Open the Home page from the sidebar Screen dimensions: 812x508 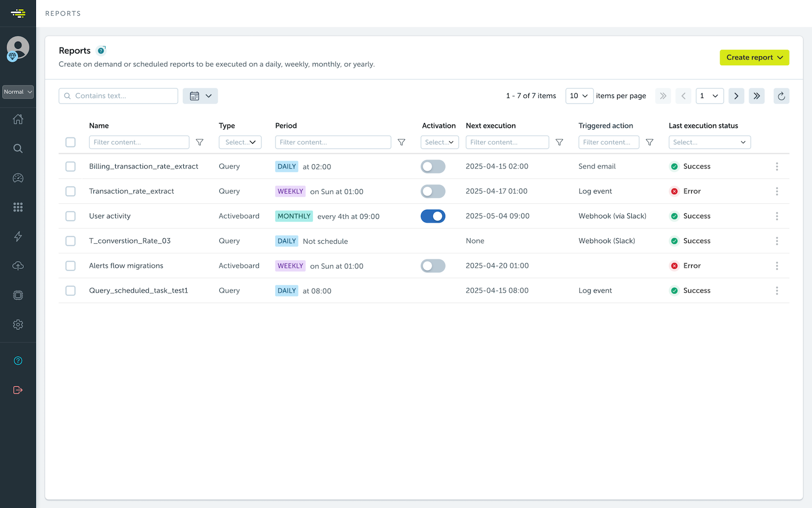[18, 119]
